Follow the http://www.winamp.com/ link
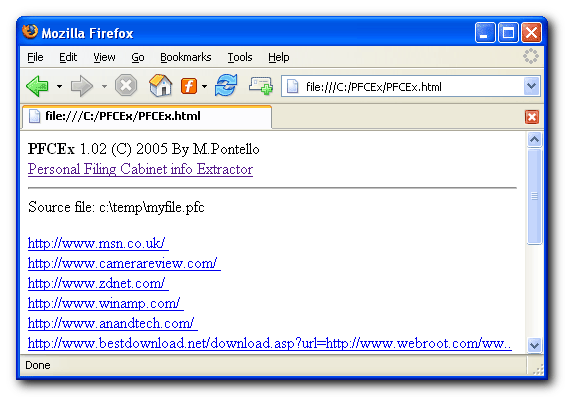This screenshot has width=565, height=397. pos(105,303)
